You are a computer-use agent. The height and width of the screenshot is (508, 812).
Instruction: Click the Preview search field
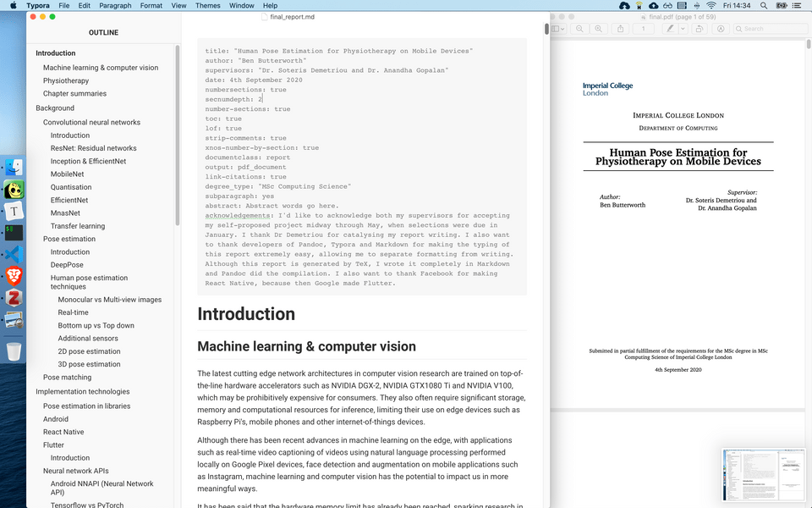pyautogui.click(x=770, y=29)
